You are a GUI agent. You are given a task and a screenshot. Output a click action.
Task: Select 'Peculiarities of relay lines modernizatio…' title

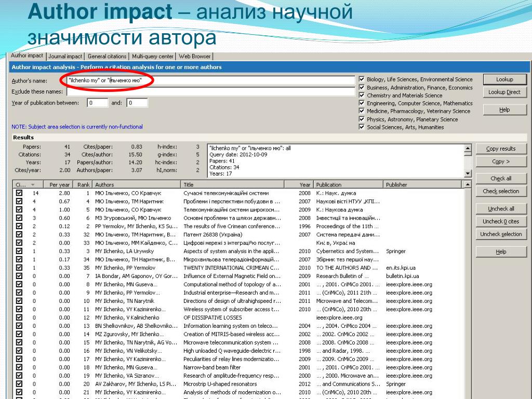click(x=231, y=359)
